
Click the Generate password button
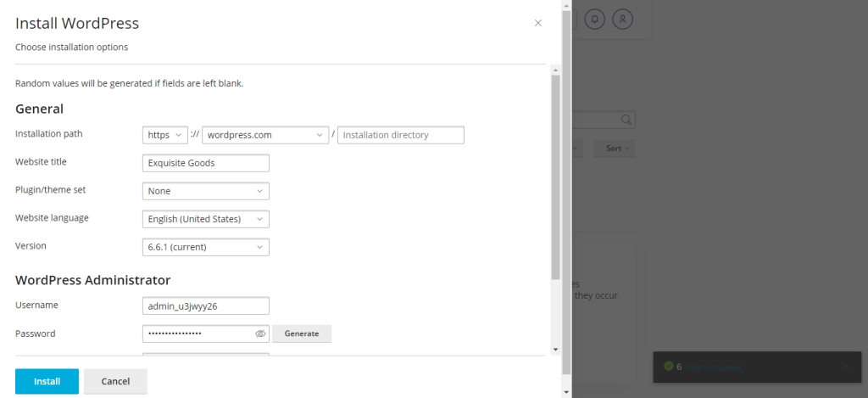point(302,334)
